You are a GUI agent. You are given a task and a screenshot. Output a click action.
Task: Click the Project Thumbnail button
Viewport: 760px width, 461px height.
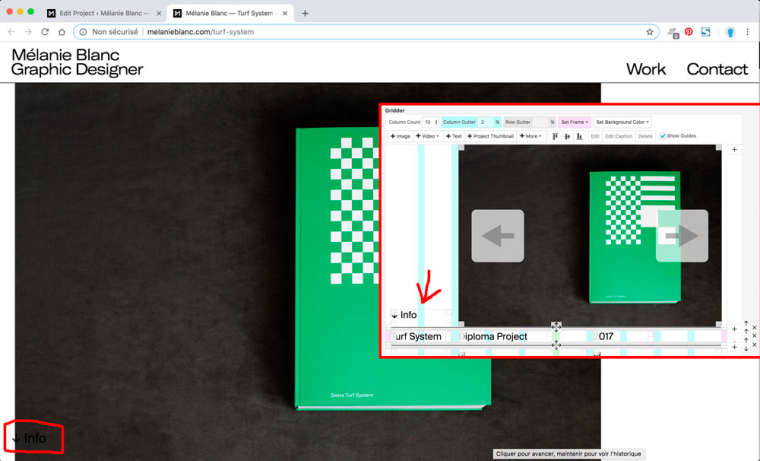491,136
